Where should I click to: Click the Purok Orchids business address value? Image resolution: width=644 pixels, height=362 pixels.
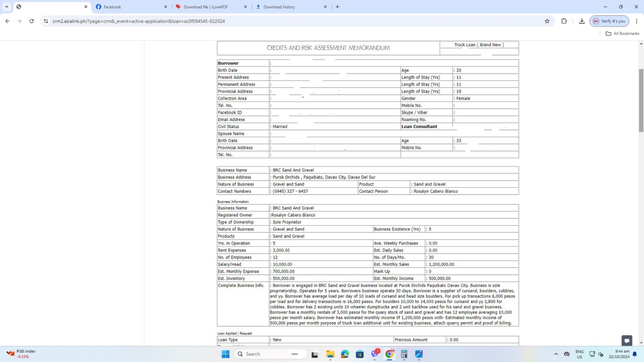pos(324,177)
